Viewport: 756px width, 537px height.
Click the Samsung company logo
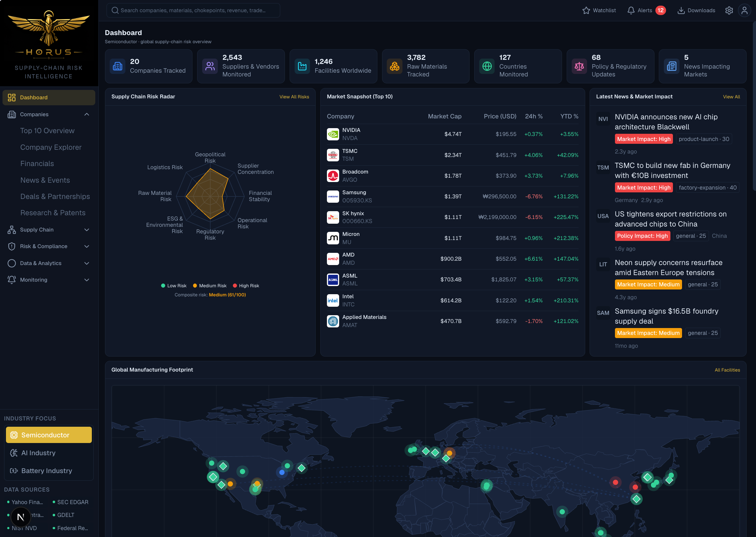point(333,196)
